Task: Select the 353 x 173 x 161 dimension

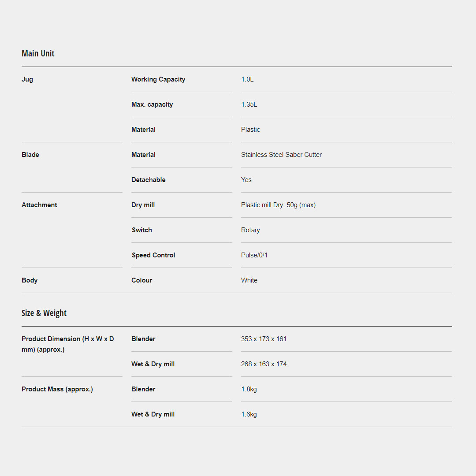Action: (264, 339)
